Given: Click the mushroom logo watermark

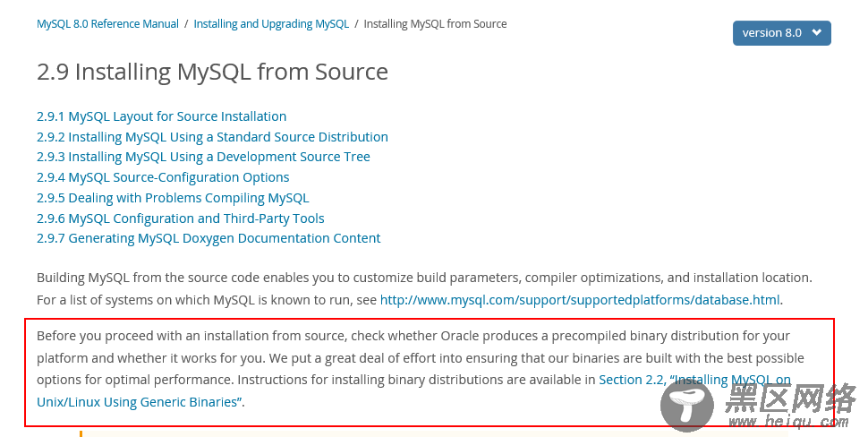Looking at the screenshot, I should pos(686,407).
